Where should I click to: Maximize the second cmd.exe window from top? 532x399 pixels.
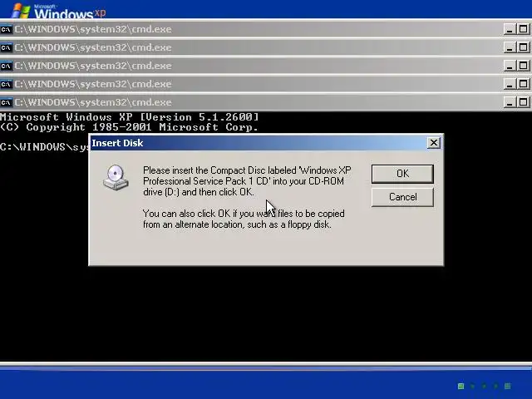click(523, 47)
